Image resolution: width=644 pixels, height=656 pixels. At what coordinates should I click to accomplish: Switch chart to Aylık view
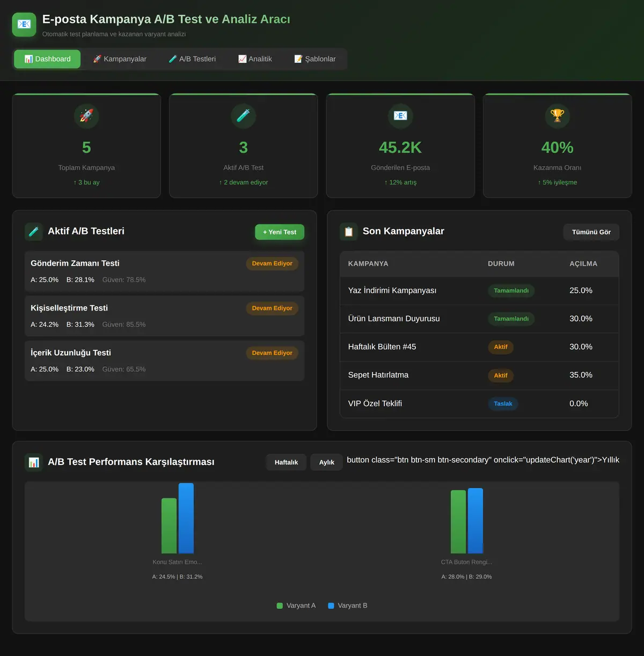pos(327,462)
